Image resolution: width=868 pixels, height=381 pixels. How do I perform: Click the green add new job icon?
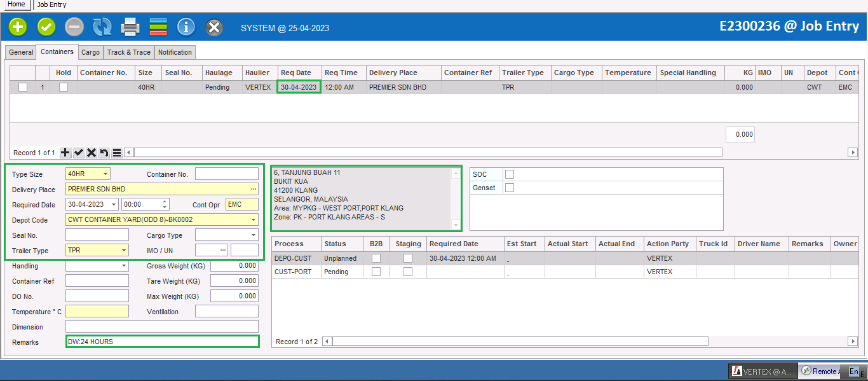[x=18, y=27]
